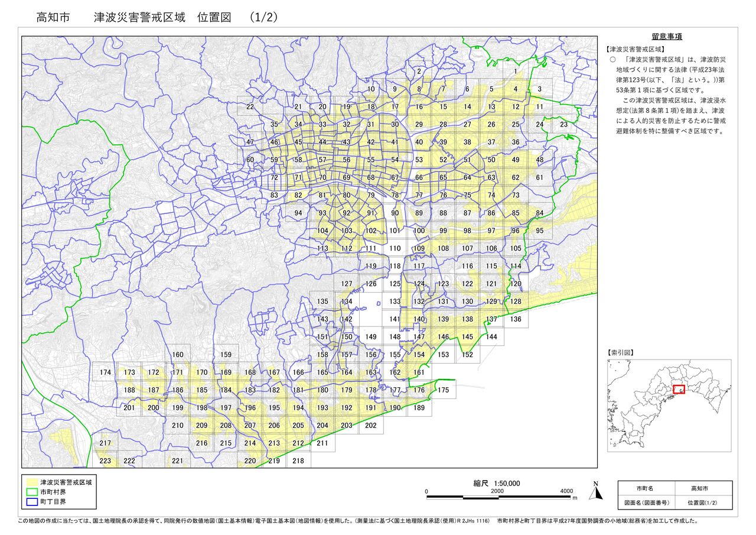Click the 縮尺 1:50,000 text
This screenshot has height=535, width=756.
pyautogui.click(x=497, y=483)
